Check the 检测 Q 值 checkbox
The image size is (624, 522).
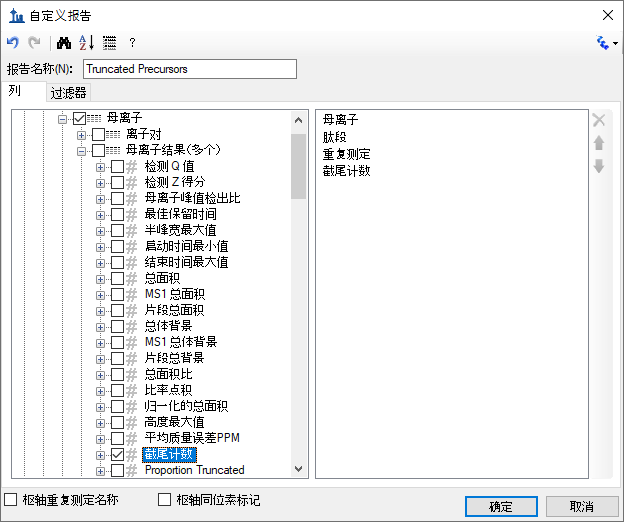[117, 166]
